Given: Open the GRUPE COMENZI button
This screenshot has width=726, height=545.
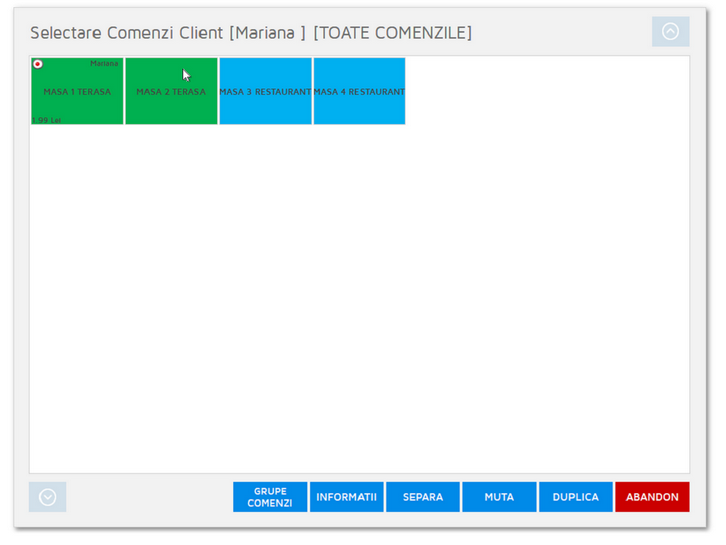Looking at the screenshot, I should (270, 497).
